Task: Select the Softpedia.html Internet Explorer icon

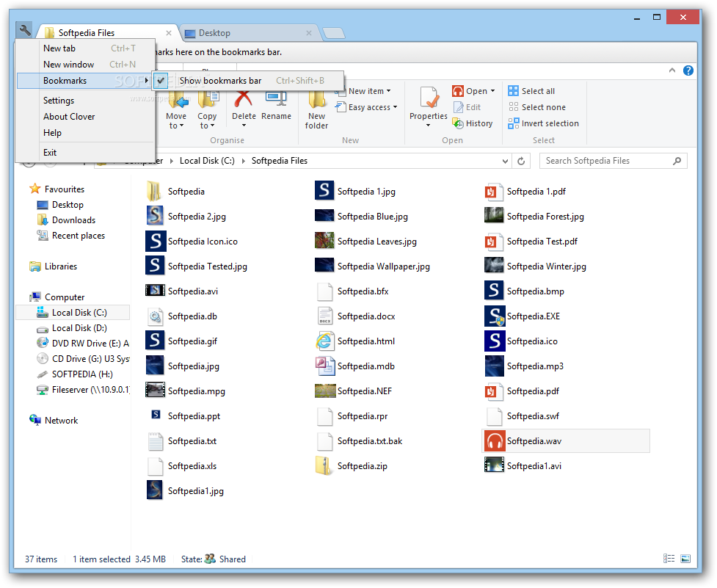Action: pyautogui.click(x=324, y=341)
